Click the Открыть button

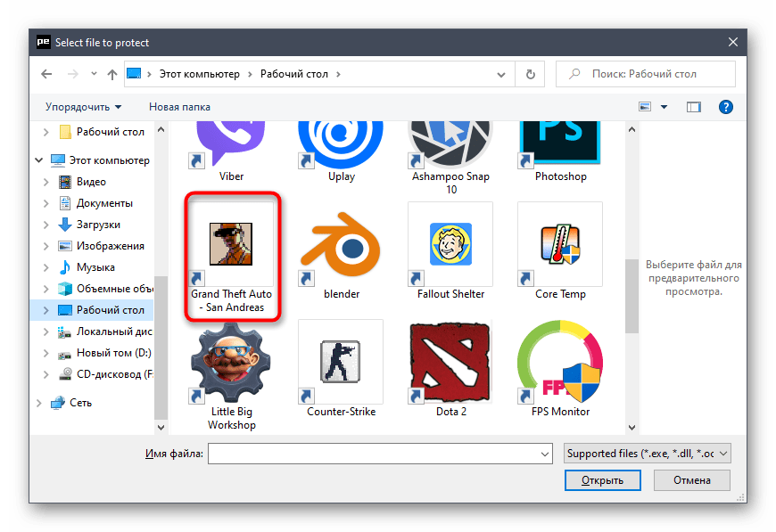click(x=602, y=480)
